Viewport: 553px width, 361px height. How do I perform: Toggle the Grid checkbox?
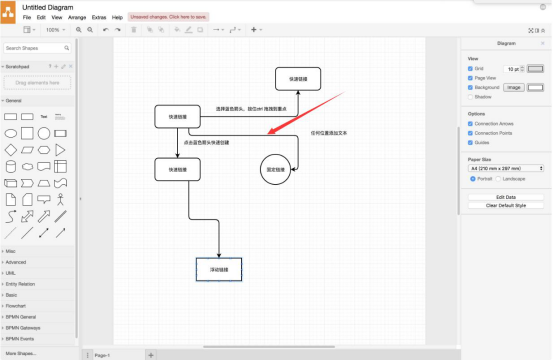[x=470, y=69]
